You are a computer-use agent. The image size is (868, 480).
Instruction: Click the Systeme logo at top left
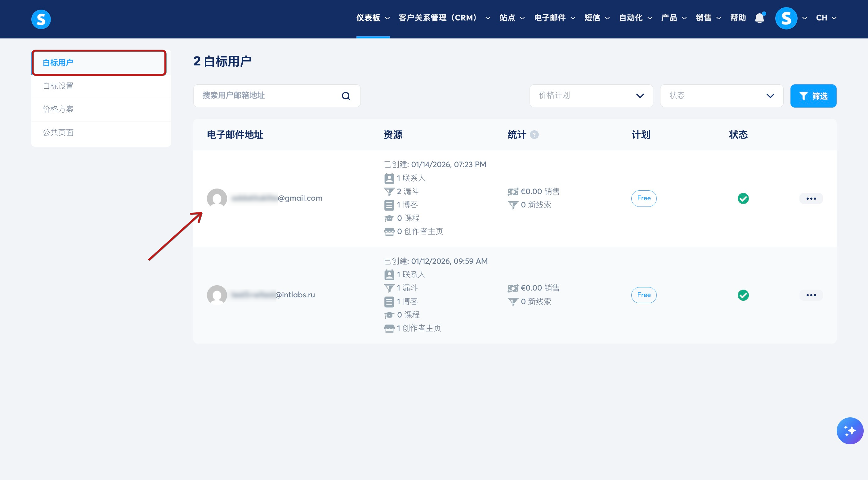pos(41,19)
